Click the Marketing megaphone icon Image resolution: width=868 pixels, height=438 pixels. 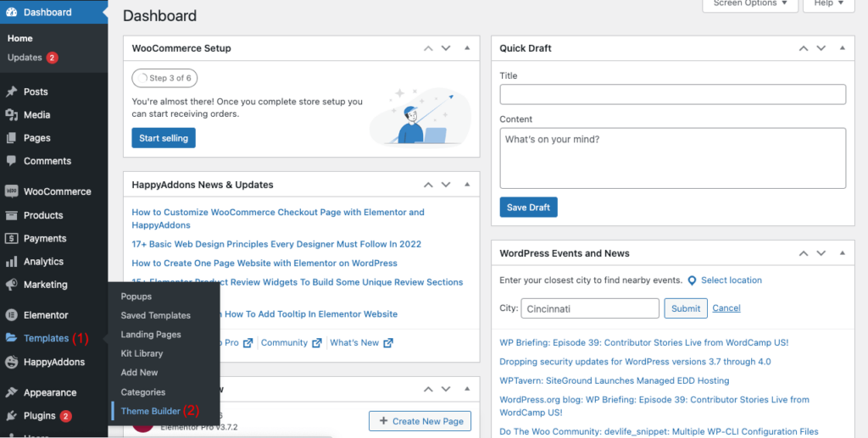pos(12,285)
